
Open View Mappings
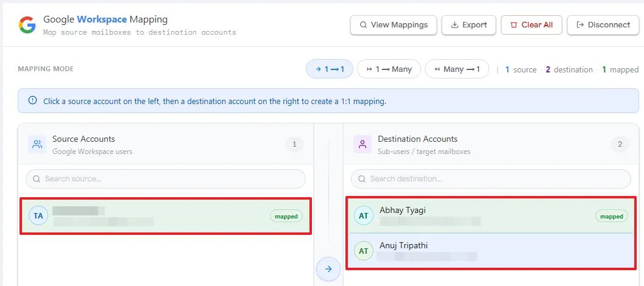tap(394, 24)
